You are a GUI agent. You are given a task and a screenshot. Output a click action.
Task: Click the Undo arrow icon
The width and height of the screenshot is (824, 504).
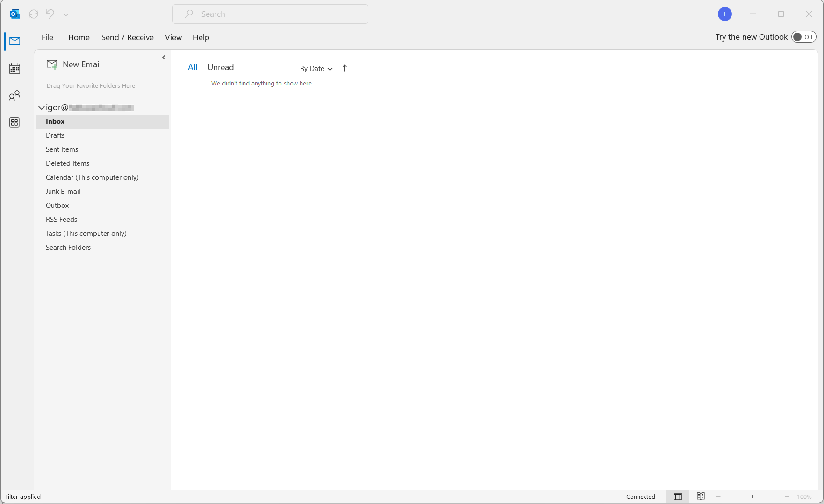[50, 14]
